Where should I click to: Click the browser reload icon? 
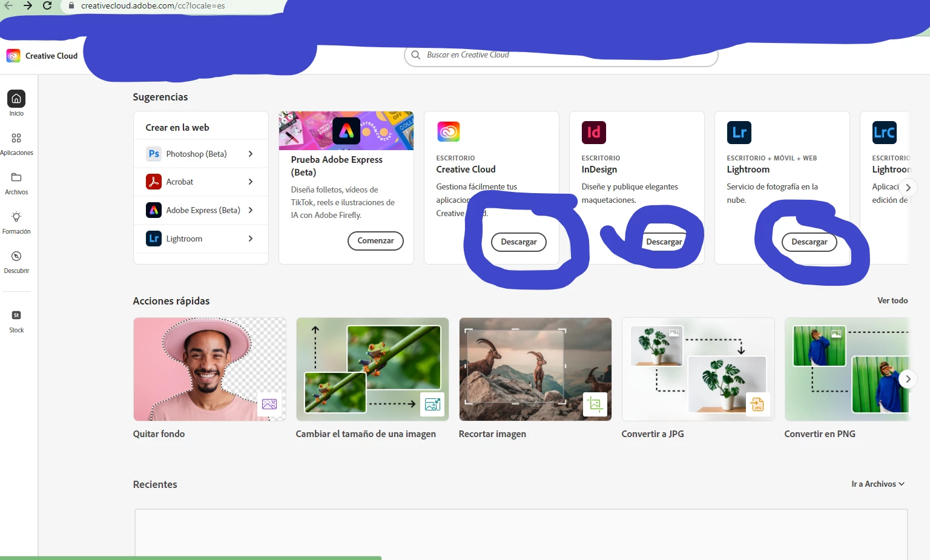[47, 5]
